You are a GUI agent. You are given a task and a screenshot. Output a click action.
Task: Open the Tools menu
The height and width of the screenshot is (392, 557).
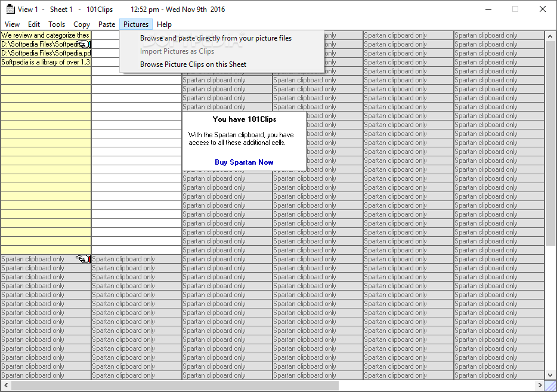[x=57, y=24]
